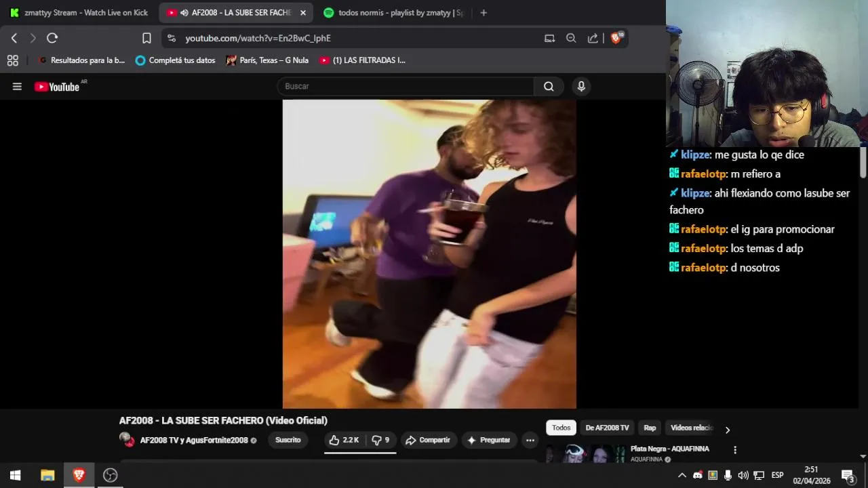Open more actions three-dot menu under video
Screen dimensions: 868x488
[530, 440]
